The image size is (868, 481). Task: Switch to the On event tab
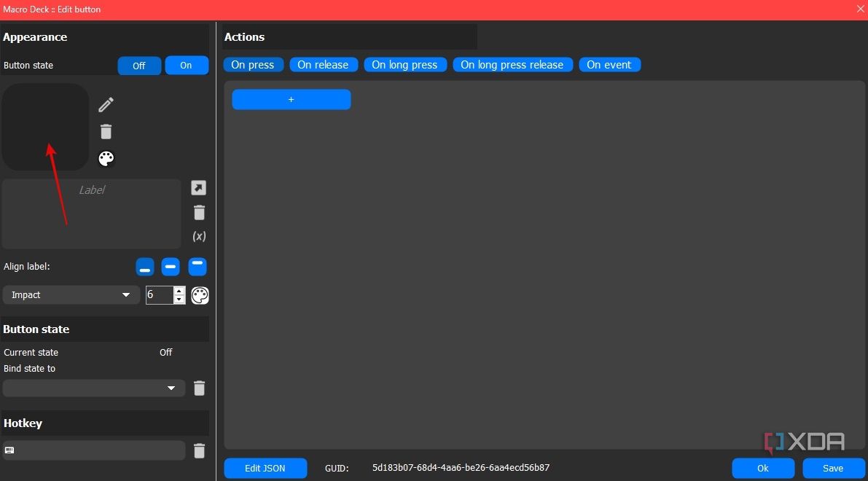tap(609, 65)
